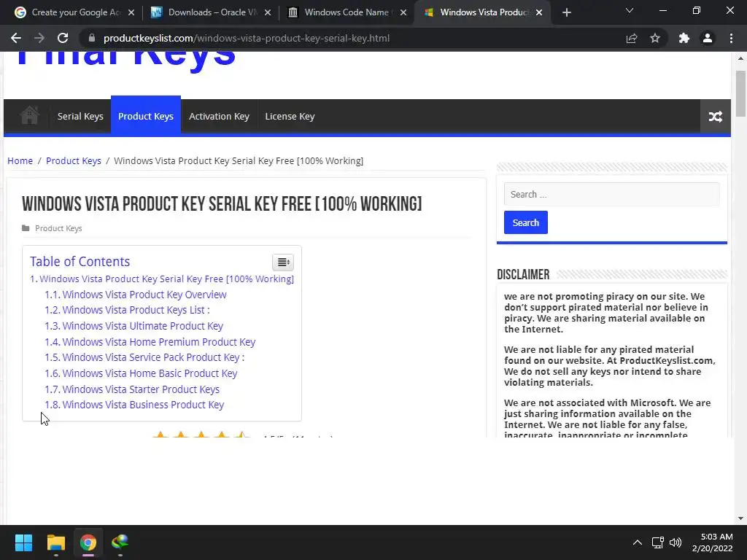The height and width of the screenshot is (560, 747).
Task: Open the Product Keys menu item
Action: [146, 116]
